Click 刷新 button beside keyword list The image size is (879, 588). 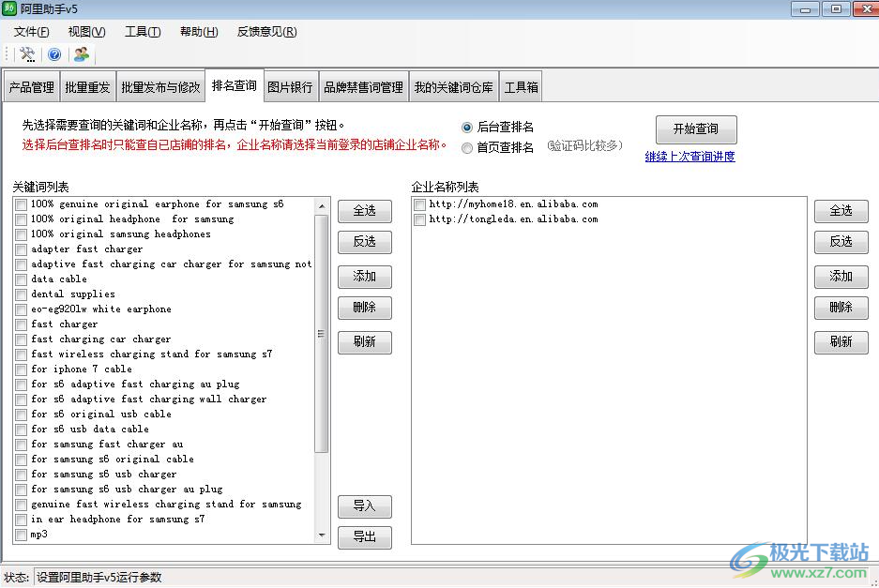click(364, 342)
